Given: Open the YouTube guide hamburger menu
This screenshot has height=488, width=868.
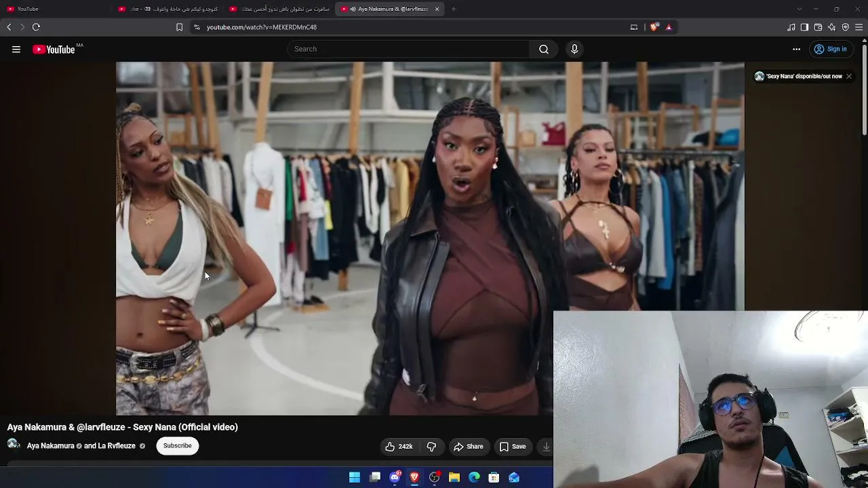Looking at the screenshot, I should (x=16, y=49).
